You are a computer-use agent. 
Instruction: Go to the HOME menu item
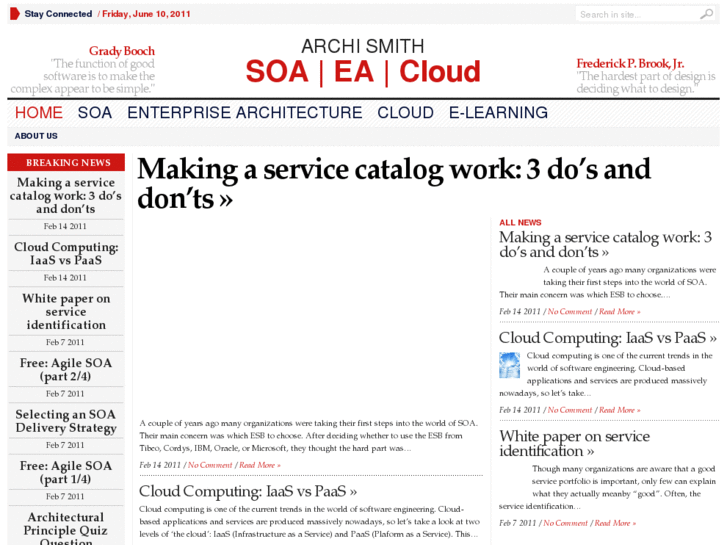(39, 113)
